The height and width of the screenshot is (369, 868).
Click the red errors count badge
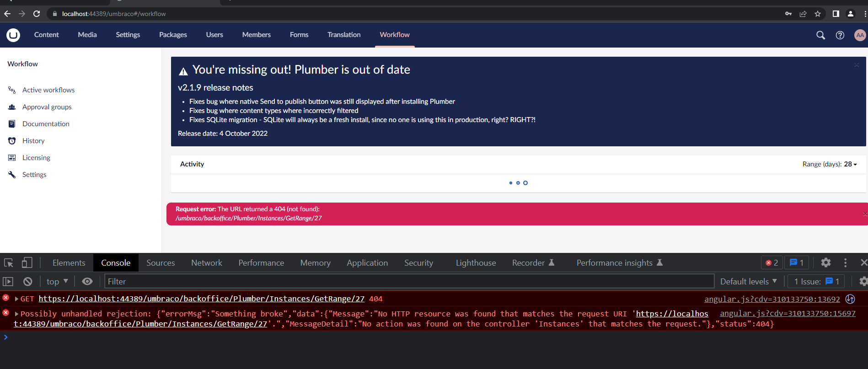point(772,262)
